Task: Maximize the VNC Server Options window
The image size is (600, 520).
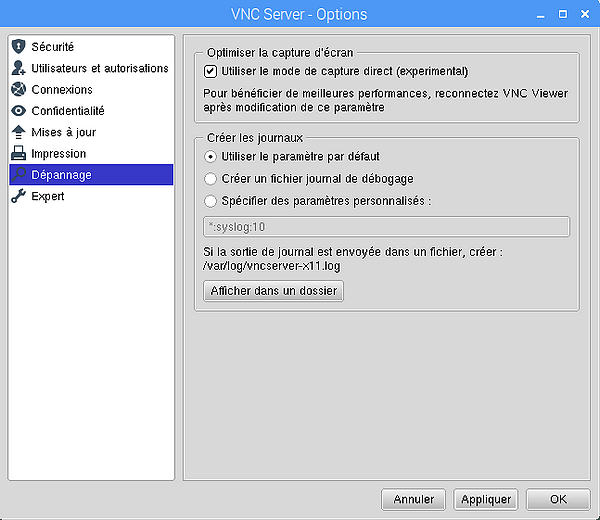Action: tap(562, 15)
